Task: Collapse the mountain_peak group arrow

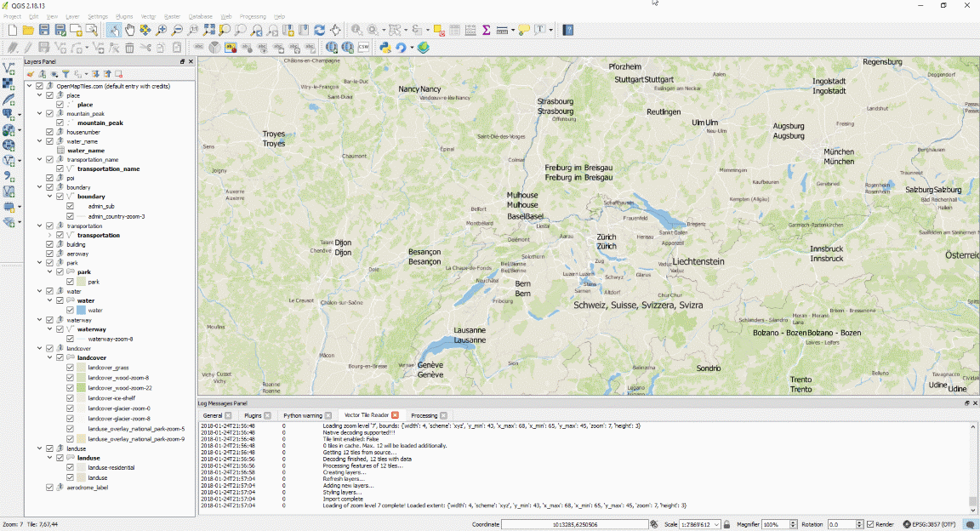Action: [x=39, y=114]
